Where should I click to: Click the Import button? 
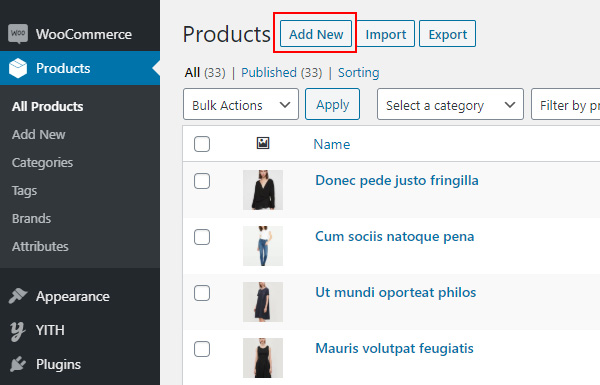(x=385, y=34)
